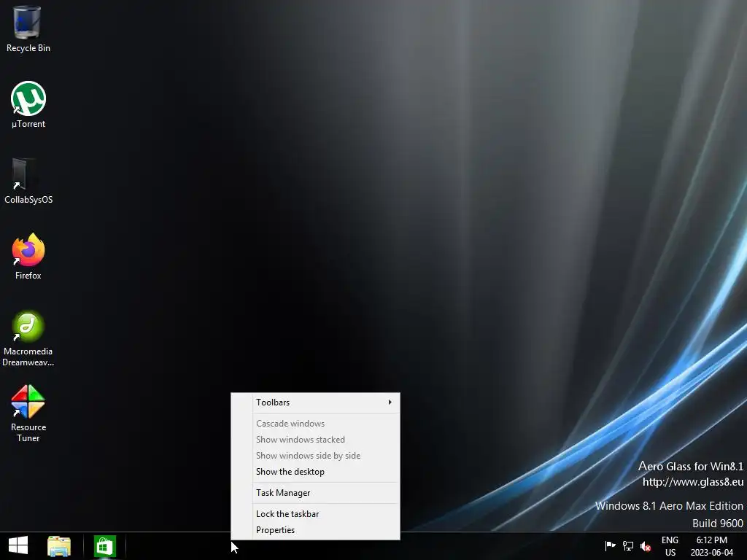Open the Action Center flag icon

tap(610, 545)
